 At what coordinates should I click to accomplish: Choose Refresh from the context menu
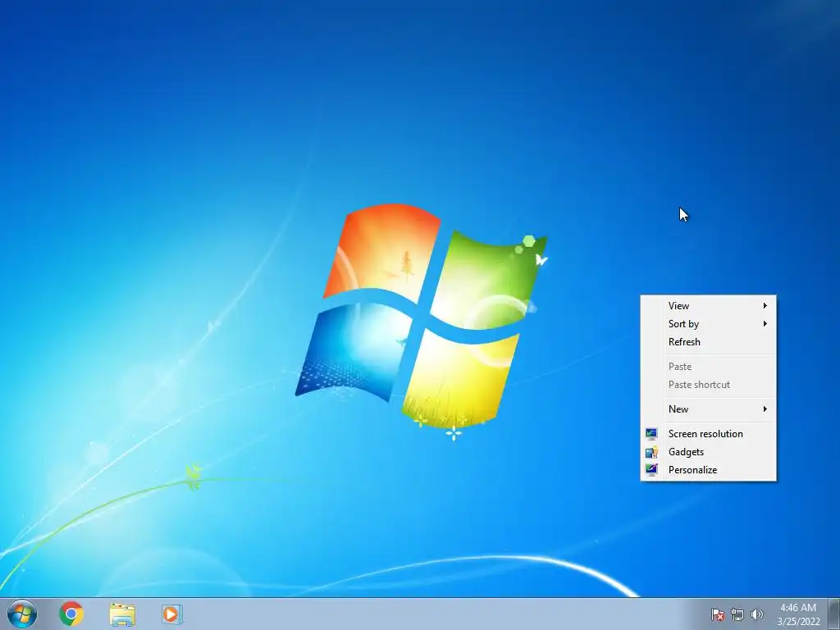(x=708, y=342)
